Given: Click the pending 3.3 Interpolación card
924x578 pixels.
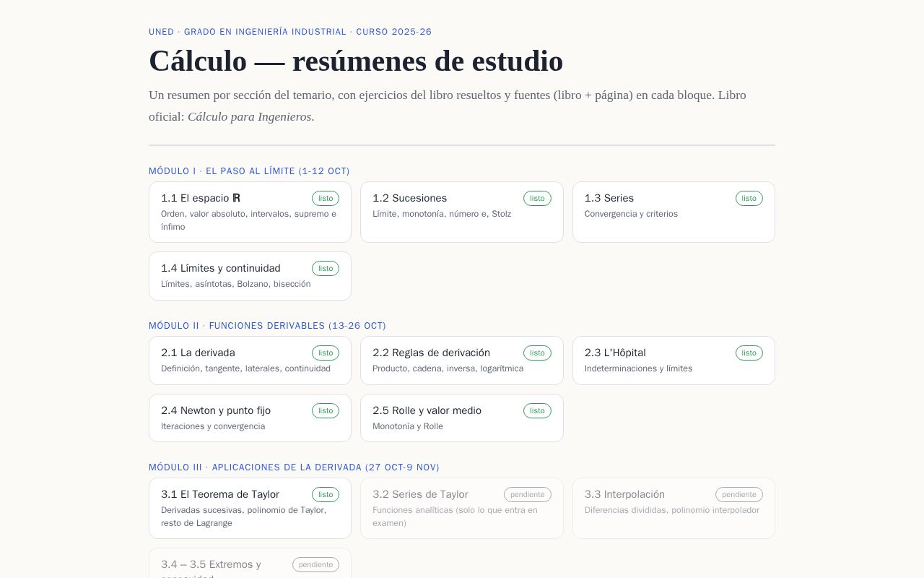Looking at the screenshot, I should pos(674,508).
